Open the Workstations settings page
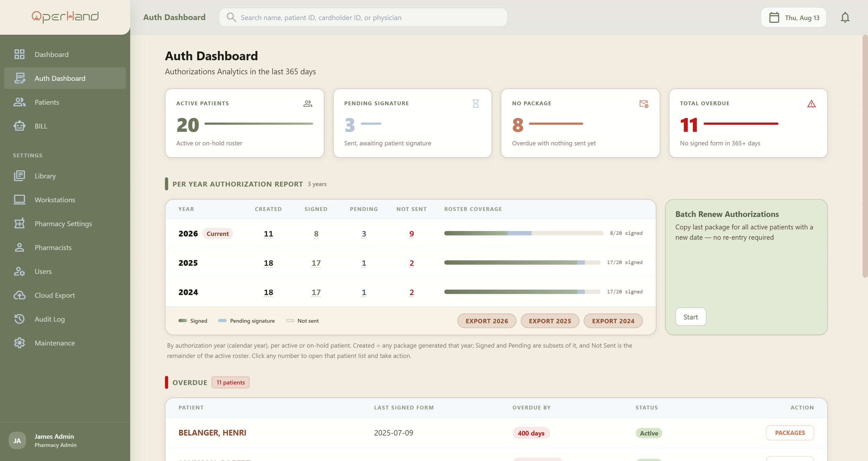The height and width of the screenshot is (461, 868). point(65,200)
